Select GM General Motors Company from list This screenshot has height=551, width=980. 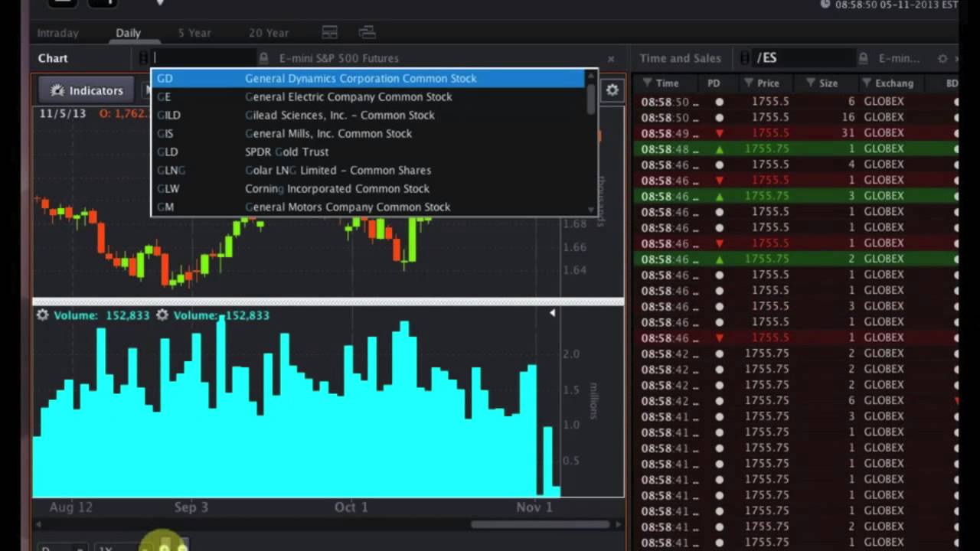[369, 207]
